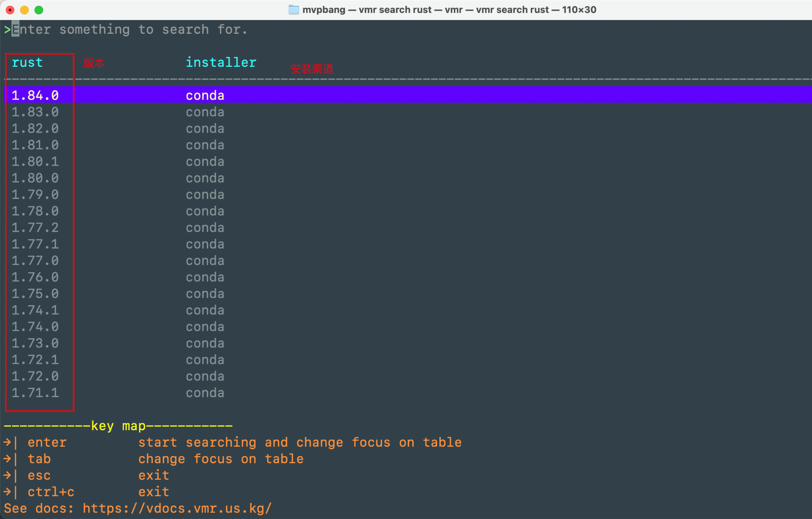
Task: Click the green fullscreen window button
Action: 39,10
